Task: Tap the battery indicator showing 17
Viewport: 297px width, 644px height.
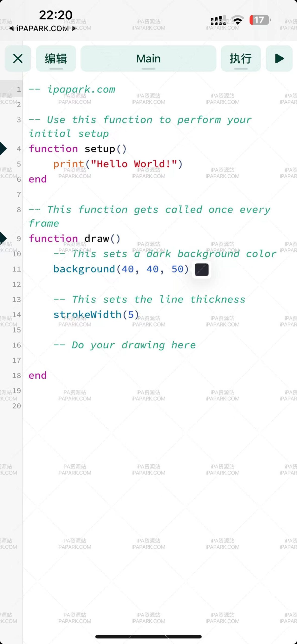Action: click(x=259, y=20)
